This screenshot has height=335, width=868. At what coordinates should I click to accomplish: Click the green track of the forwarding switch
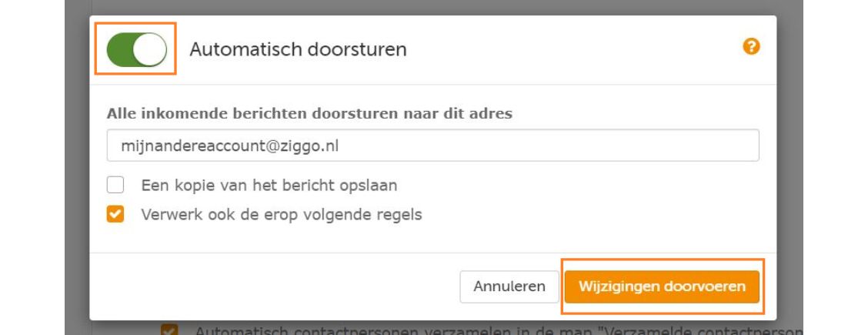coord(122,49)
